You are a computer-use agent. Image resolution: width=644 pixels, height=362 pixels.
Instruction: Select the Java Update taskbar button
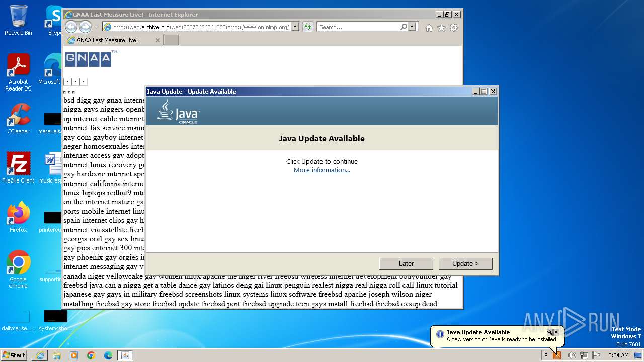click(125, 355)
